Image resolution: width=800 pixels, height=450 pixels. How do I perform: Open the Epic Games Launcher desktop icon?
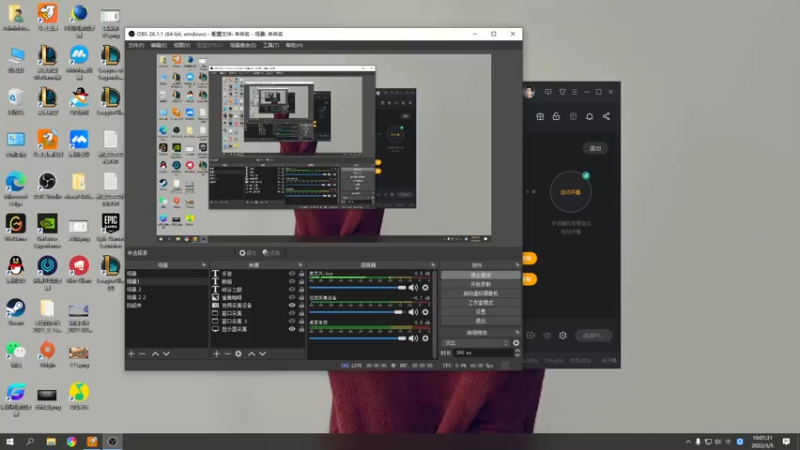[110, 231]
